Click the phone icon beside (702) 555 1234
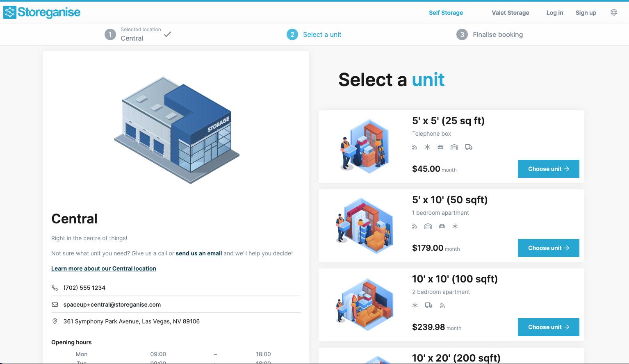The width and height of the screenshot is (629, 364). click(55, 288)
